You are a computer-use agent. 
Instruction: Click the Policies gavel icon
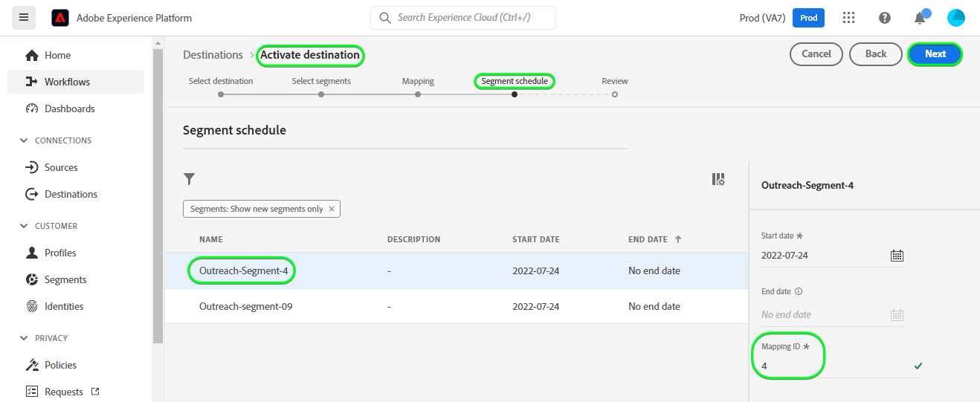31,365
